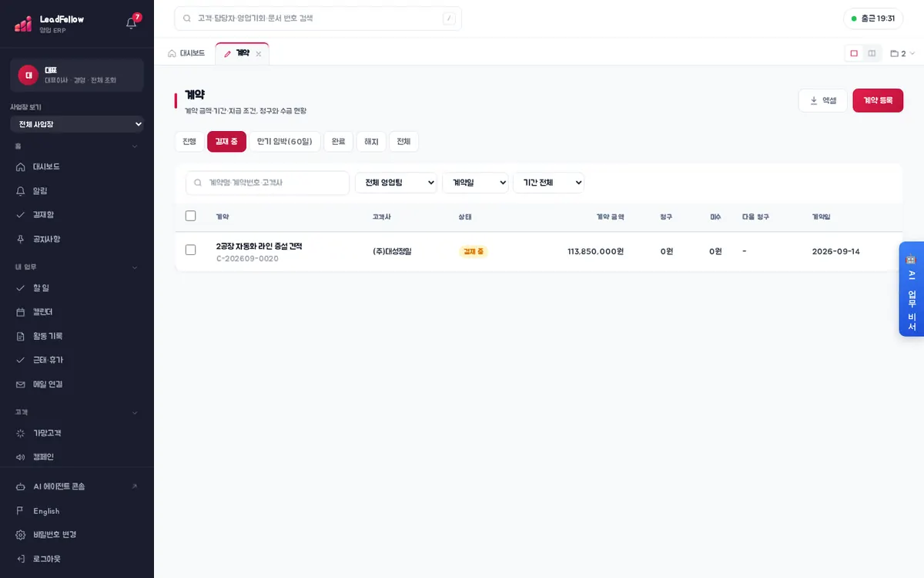Check the 2공장 자동화 라인 증설 견적 row
The image size is (924, 578).
click(191, 250)
